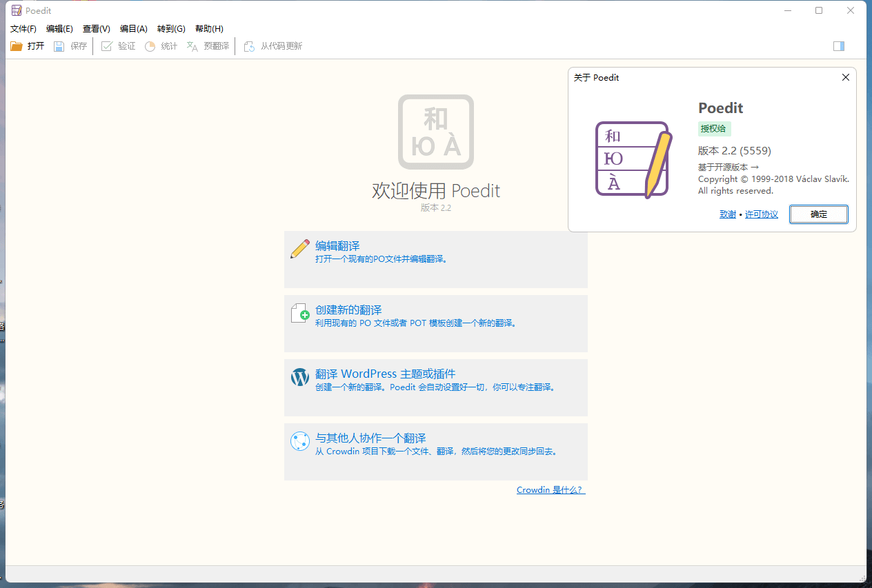This screenshot has width=872, height=588.
Task: Click the Crowdin circle icon
Action: (299, 441)
